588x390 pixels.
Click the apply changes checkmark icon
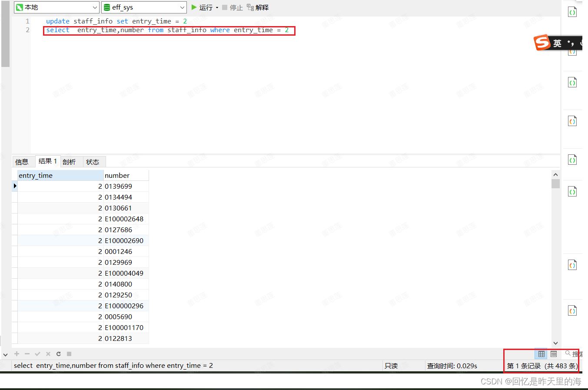coord(37,354)
